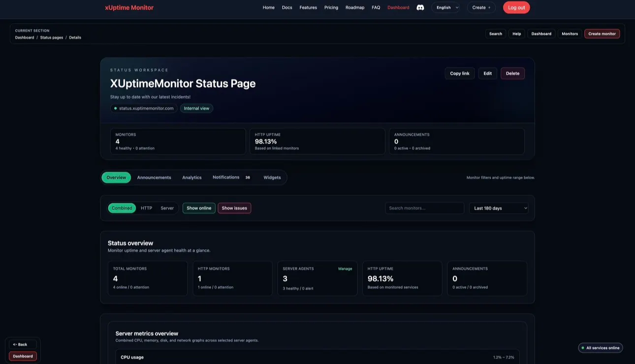
Task: Click Dashboard button in section bar
Action: (x=541, y=34)
